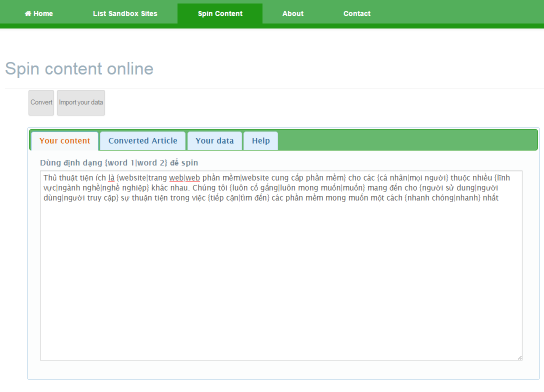Screen dimensions: 544x392
Task: Open the Home navigation link text
Action: [x=43, y=13]
